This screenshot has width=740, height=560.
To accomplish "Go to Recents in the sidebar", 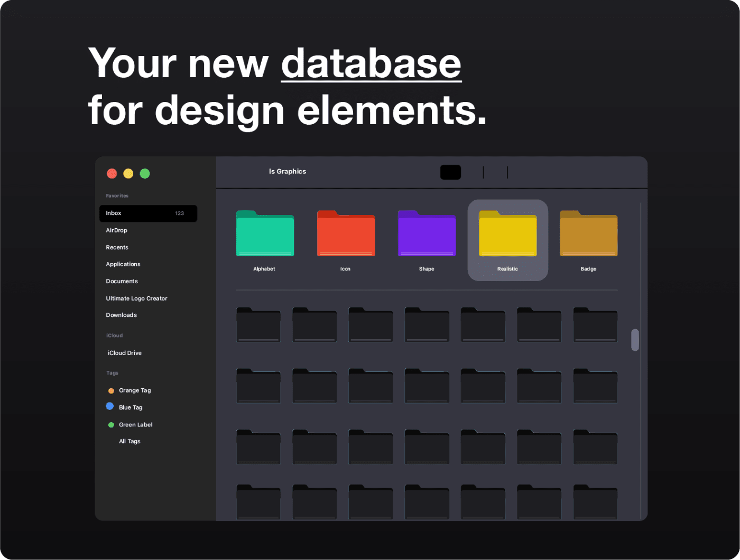I will tap(117, 247).
